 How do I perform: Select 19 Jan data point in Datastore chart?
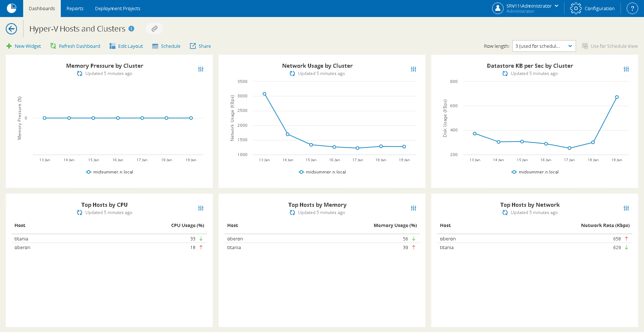[617, 97]
